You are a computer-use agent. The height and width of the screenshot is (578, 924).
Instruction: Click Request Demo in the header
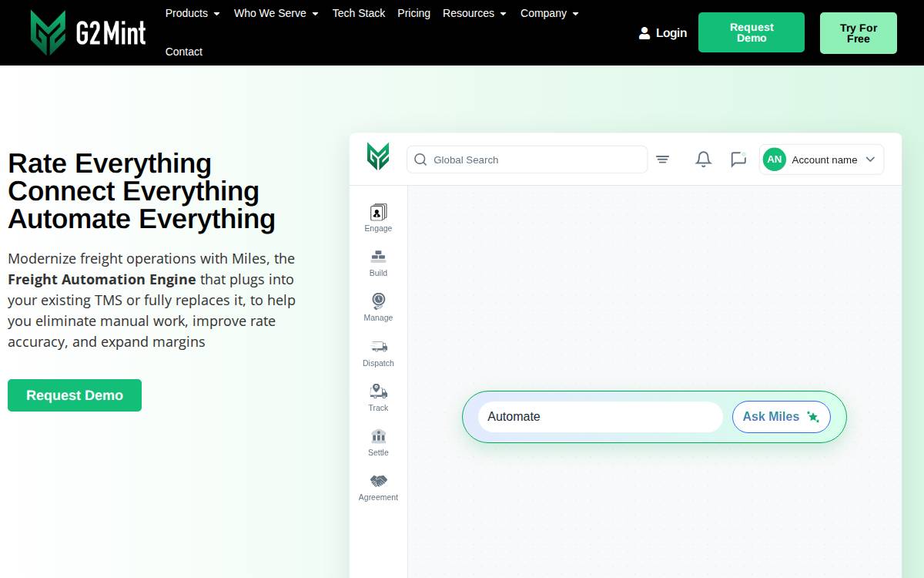[x=752, y=32]
